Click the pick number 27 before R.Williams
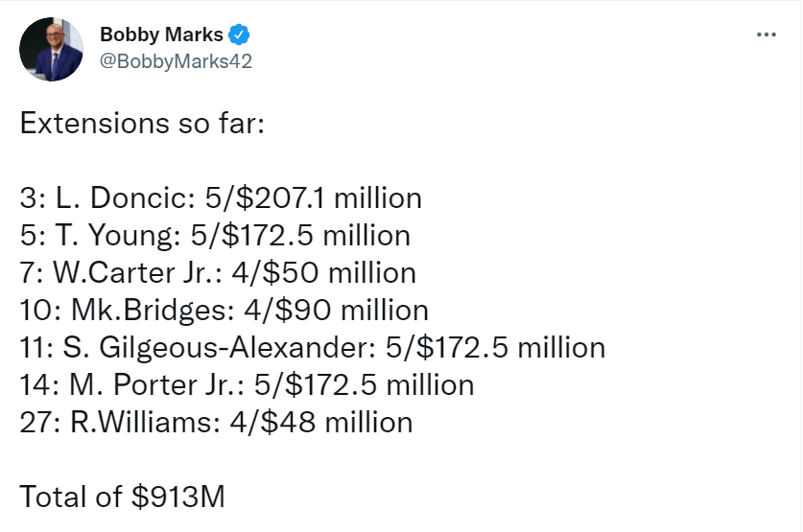 35,423
